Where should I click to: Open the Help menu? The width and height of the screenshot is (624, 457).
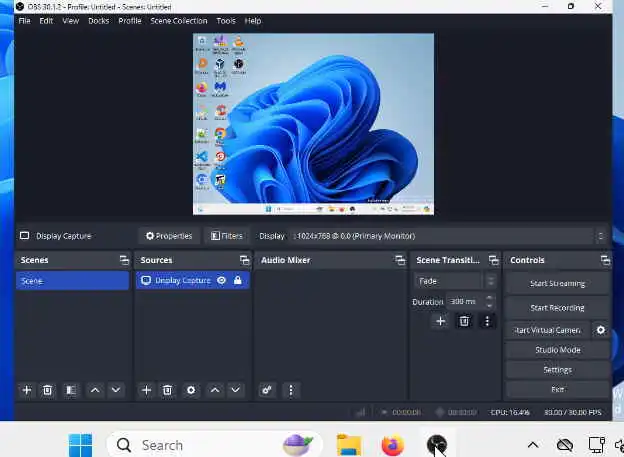coord(253,21)
